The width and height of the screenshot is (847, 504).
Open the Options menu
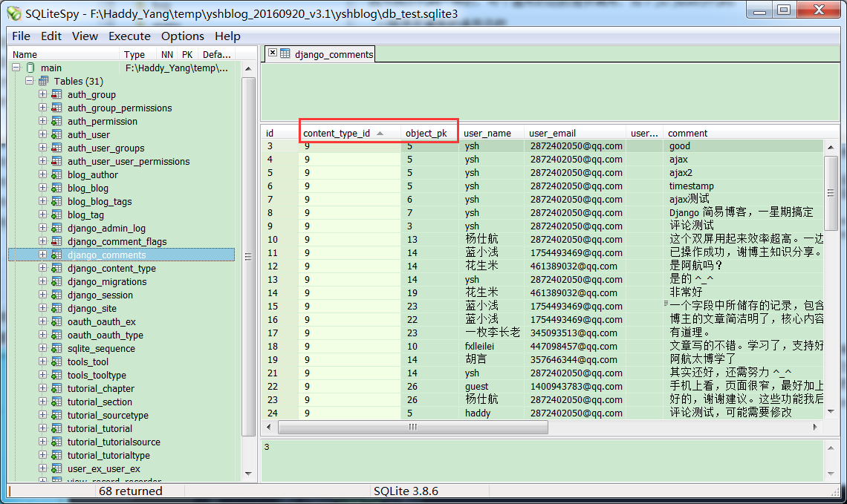tap(182, 36)
